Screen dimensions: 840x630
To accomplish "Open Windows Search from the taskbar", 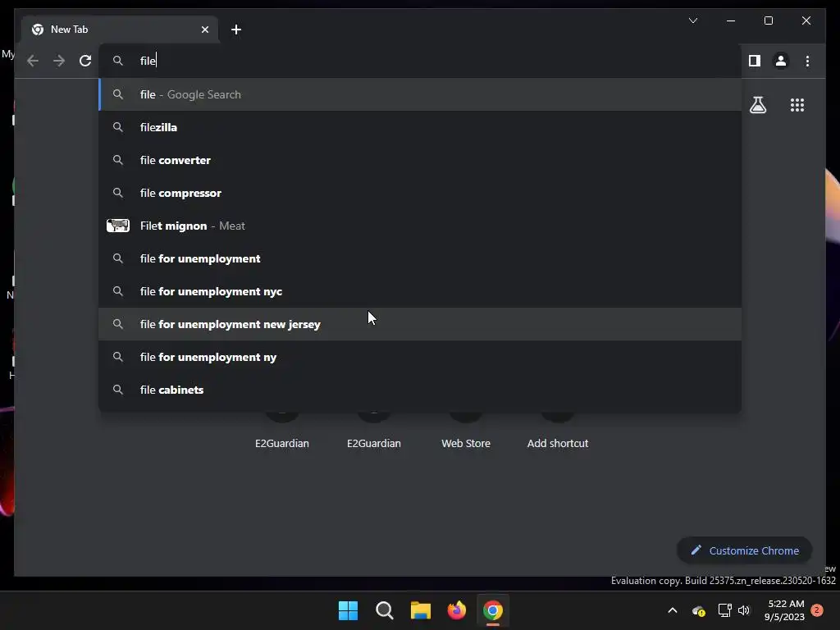I will [x=385, y=610].
